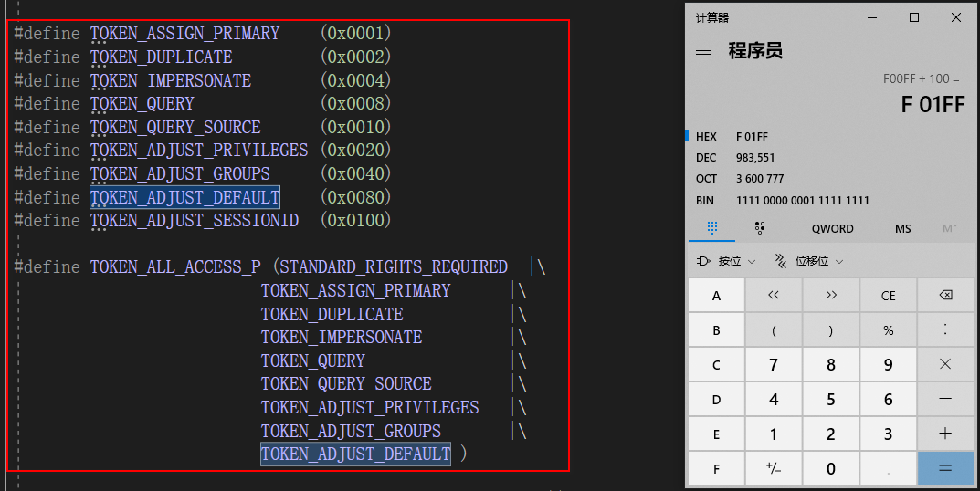Click the left shift << key
This screenshot has width=980, height=491.
point(773,296)
